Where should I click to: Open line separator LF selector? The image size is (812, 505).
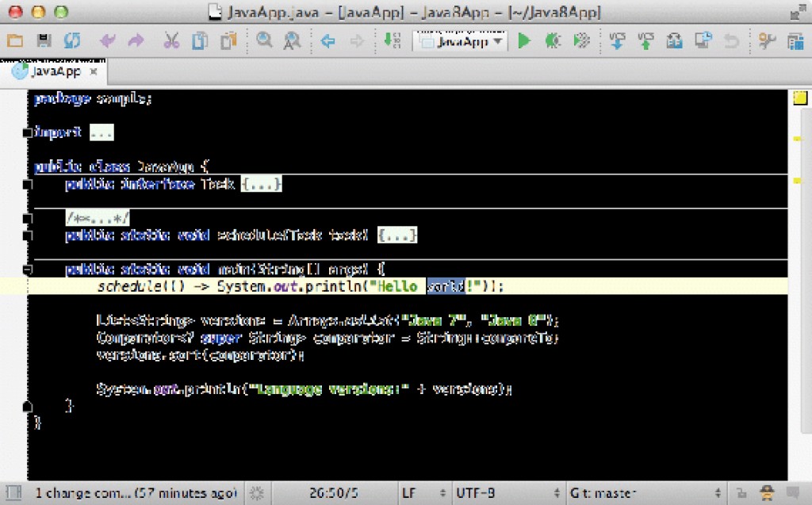(x=423, y=492)
